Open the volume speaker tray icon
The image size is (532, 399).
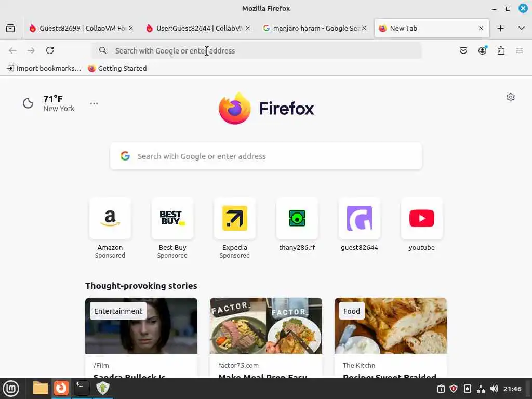494,389
